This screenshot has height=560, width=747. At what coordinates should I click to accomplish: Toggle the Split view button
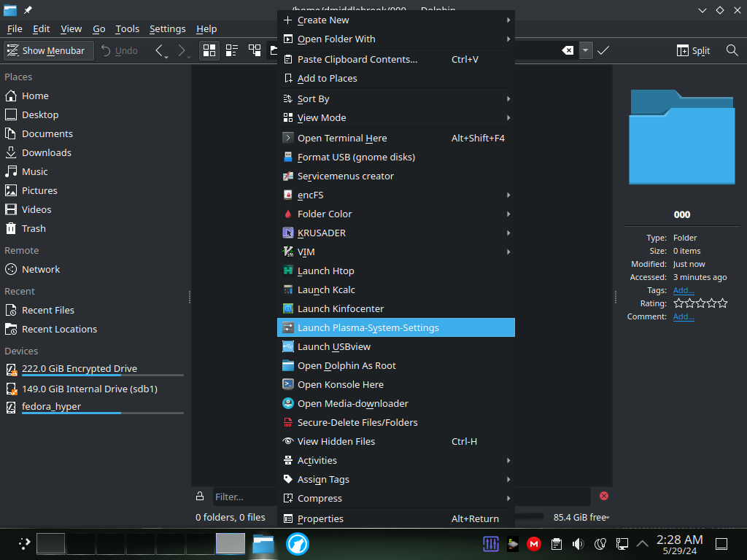tap(693, 50)
